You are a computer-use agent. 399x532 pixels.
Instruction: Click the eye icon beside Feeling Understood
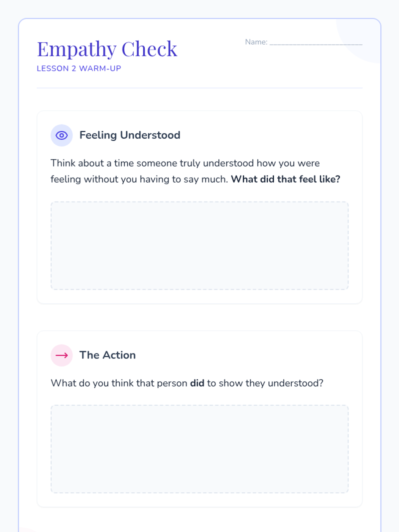click(x=62, y=135)
